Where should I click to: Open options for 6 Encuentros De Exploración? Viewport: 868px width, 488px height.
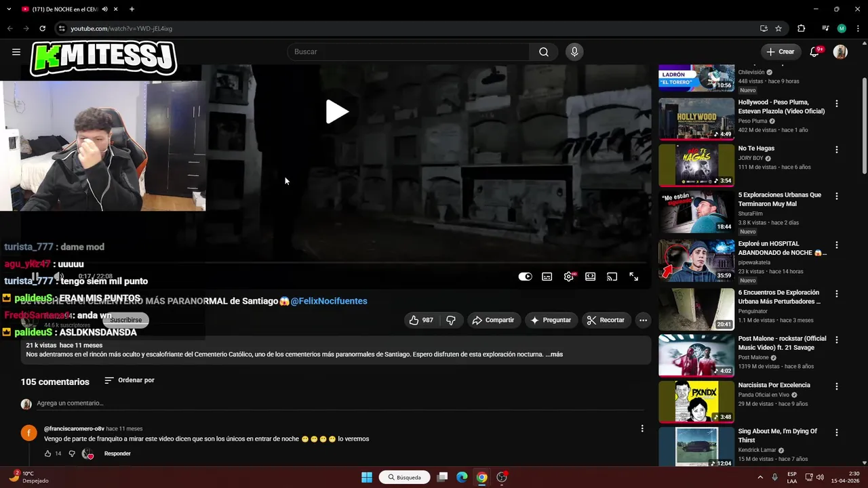(837, 294)
